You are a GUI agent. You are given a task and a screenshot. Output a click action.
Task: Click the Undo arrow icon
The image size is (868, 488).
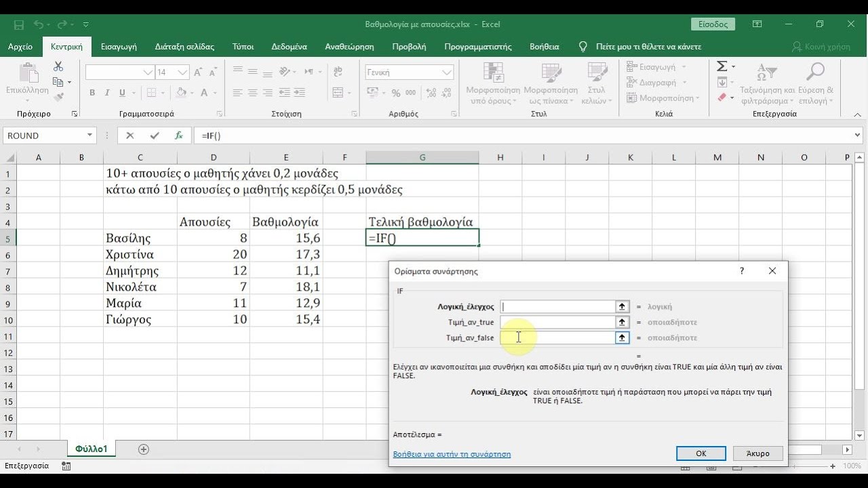[40, 24]
